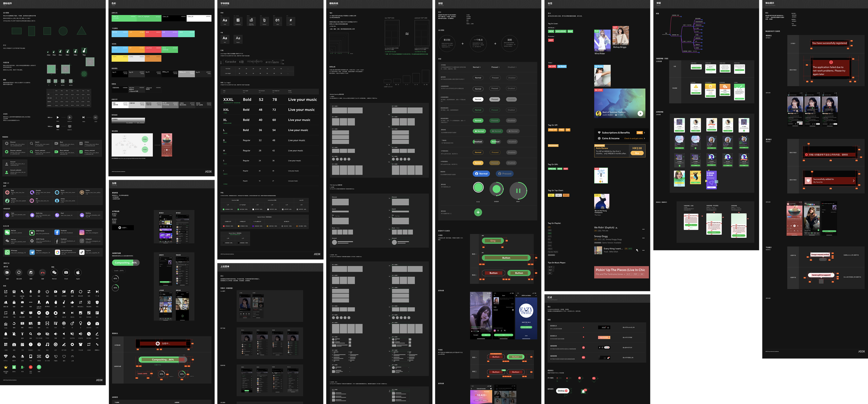Pick the yellow TOP1 tag color swatch

120,58
